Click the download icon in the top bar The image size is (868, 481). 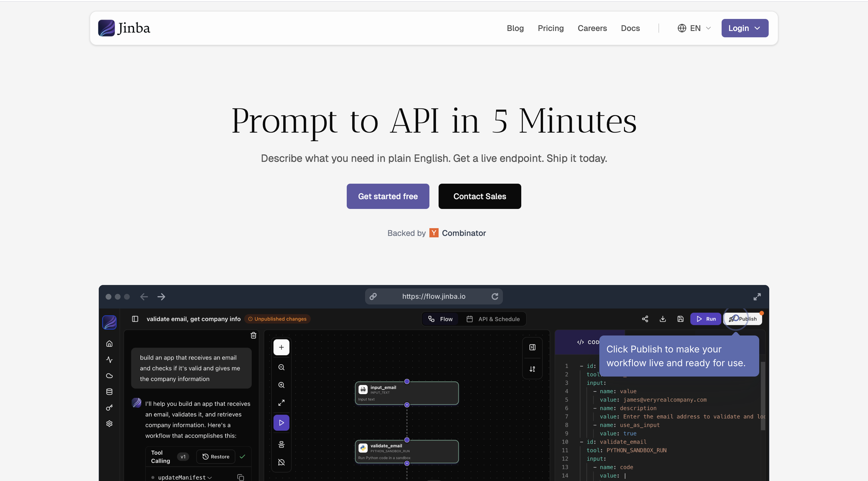663,319
